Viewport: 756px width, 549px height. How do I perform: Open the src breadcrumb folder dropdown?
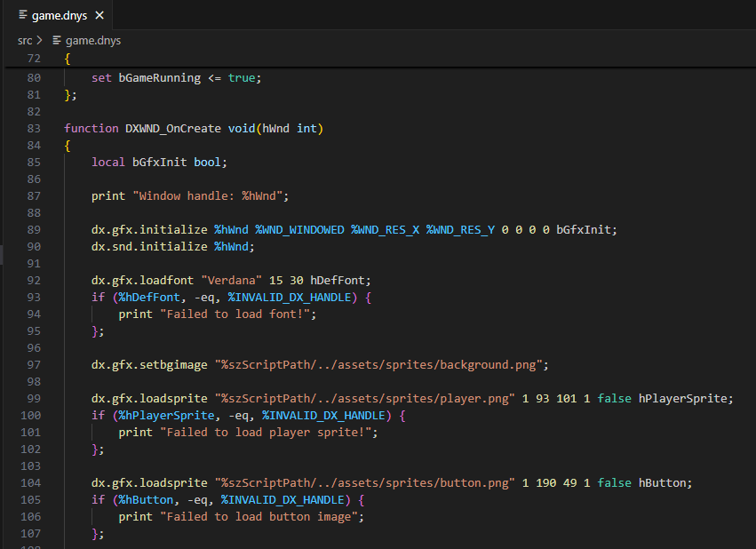(x=24, y=40)
